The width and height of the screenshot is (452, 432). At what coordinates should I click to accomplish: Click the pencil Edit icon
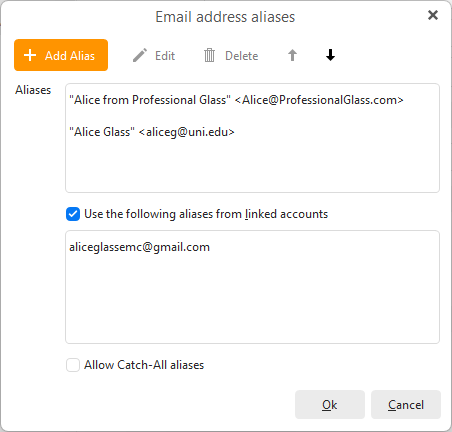tap(140, 55)
